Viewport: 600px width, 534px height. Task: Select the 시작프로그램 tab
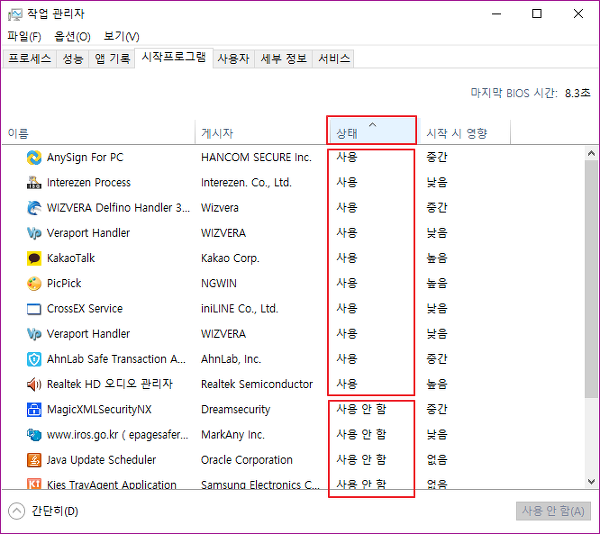click(174, 57)
